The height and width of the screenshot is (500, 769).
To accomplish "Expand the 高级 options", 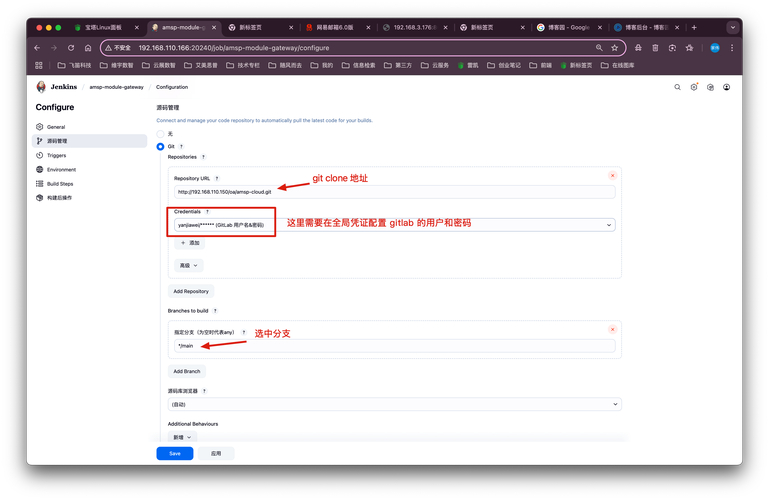I will pyautogui.click(x=188, y=266).
